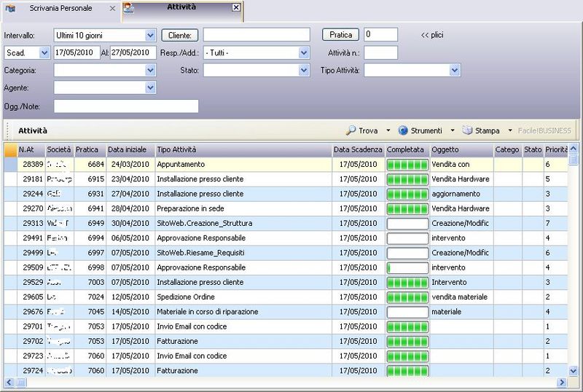Sort by Società column header
The image size is (583, 392).
[x=60, y=149]
